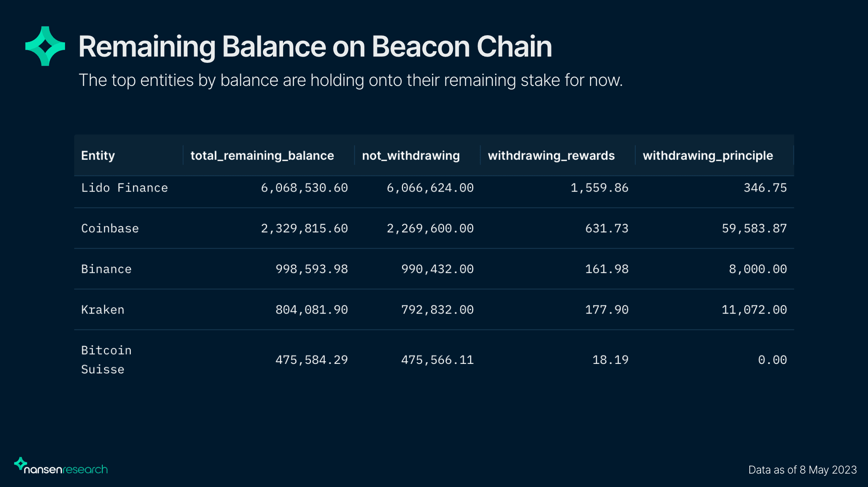The height and width of the screenshot is (487, 868).
Task: Select the Lido Finance row label
Action: tap(125, 188)
